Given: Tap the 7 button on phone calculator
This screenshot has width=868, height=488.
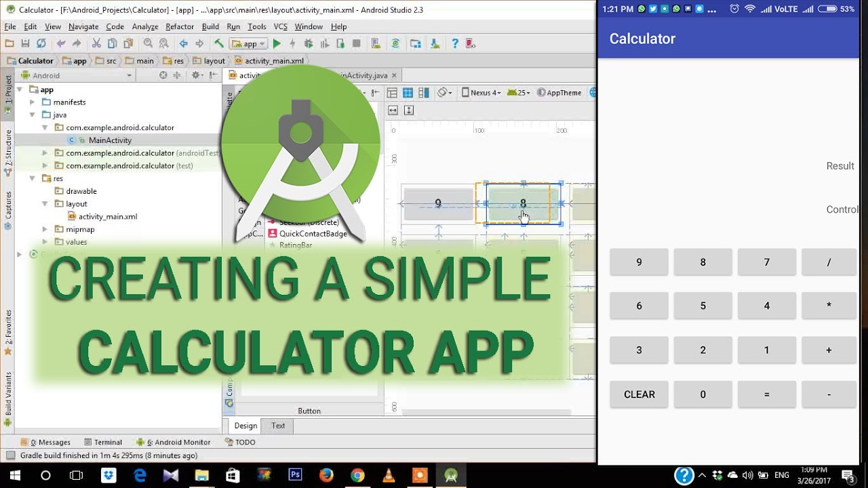Looking at the screenshot, I should coord(767,262).
